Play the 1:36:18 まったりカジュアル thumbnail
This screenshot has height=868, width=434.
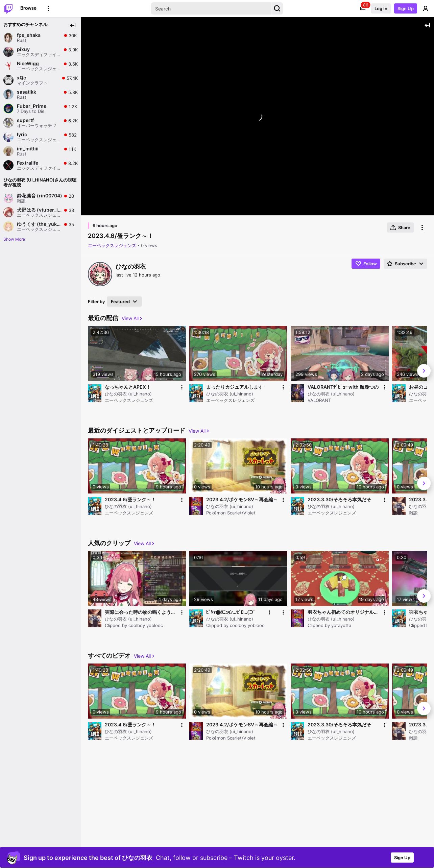click(x=238, y=353)
